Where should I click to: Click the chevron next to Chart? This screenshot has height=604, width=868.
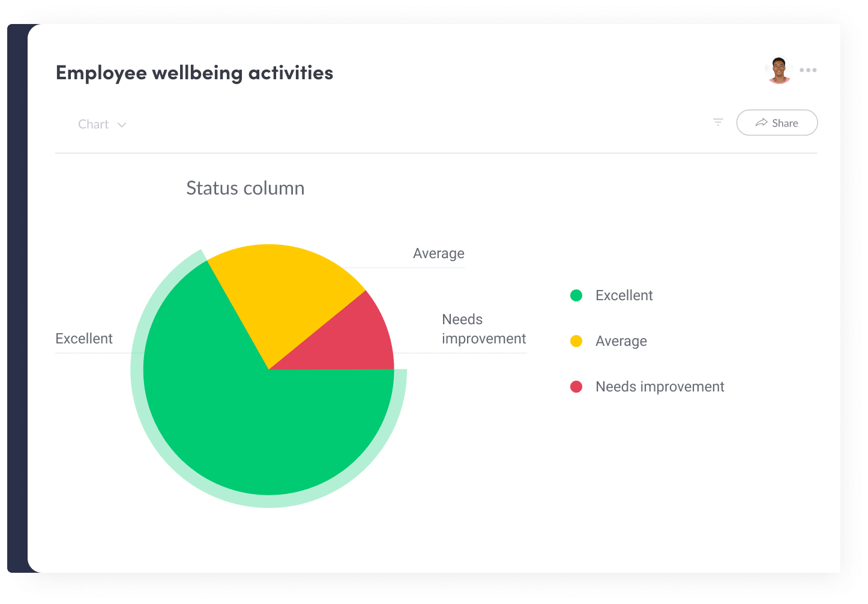pos(122,125)
